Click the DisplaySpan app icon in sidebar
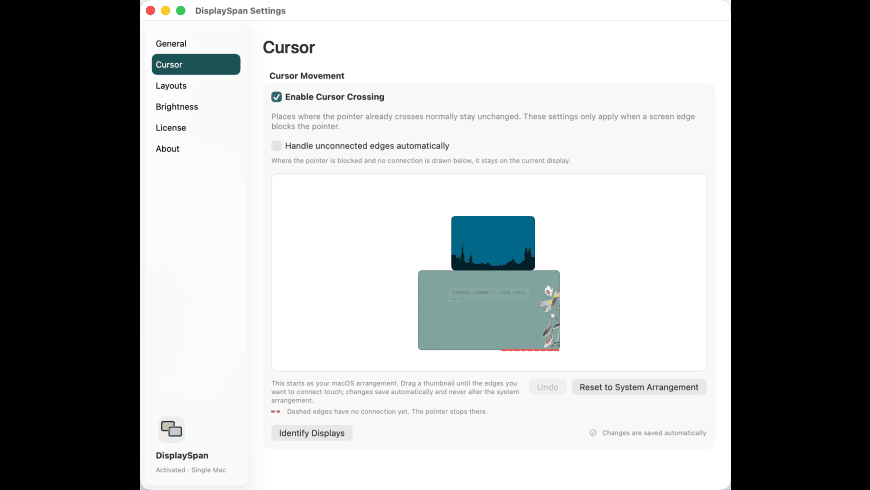Screen dimensions: 870x490 pos(171,429)
